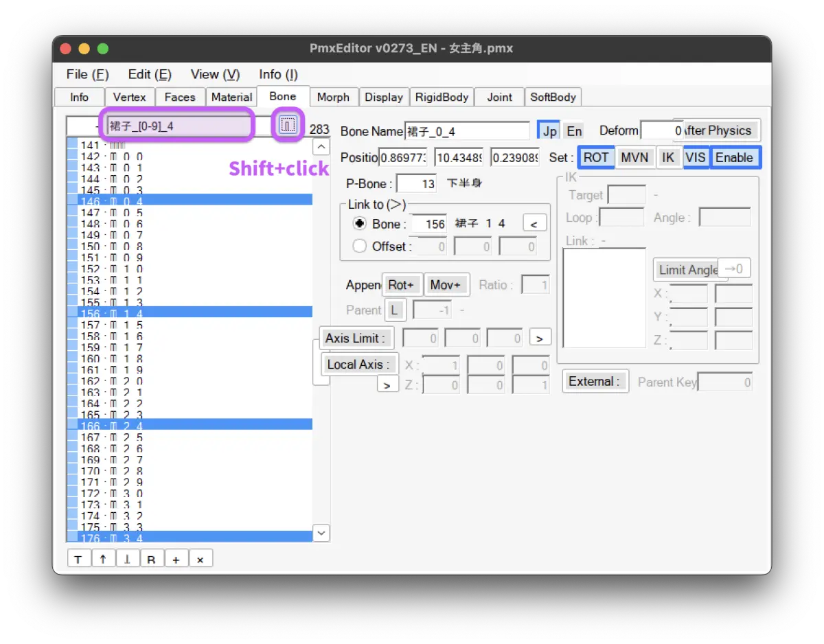This screenshot has width=824, height=644.
Task: Click the →0 button next to Limit Angle
Action: (x=734, y=269)
